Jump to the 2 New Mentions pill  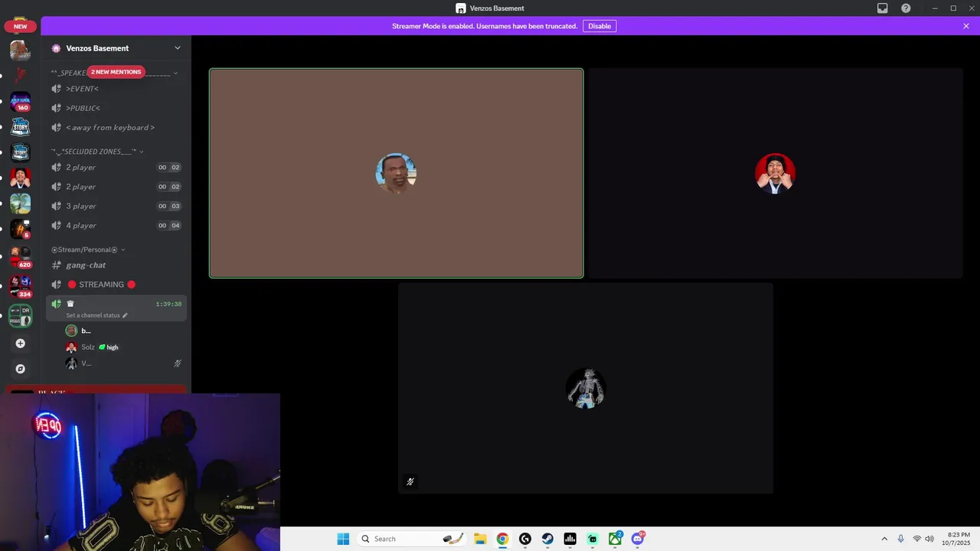[x=116, y=72]
